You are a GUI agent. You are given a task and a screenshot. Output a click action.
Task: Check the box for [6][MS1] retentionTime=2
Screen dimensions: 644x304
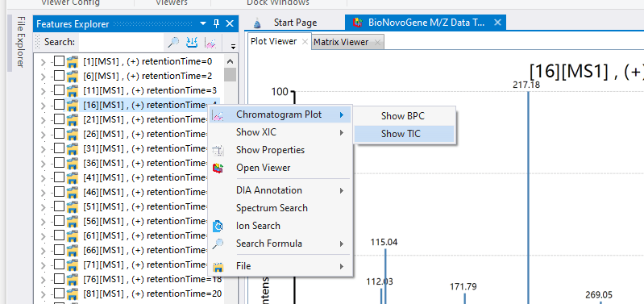tap(60, 76)
